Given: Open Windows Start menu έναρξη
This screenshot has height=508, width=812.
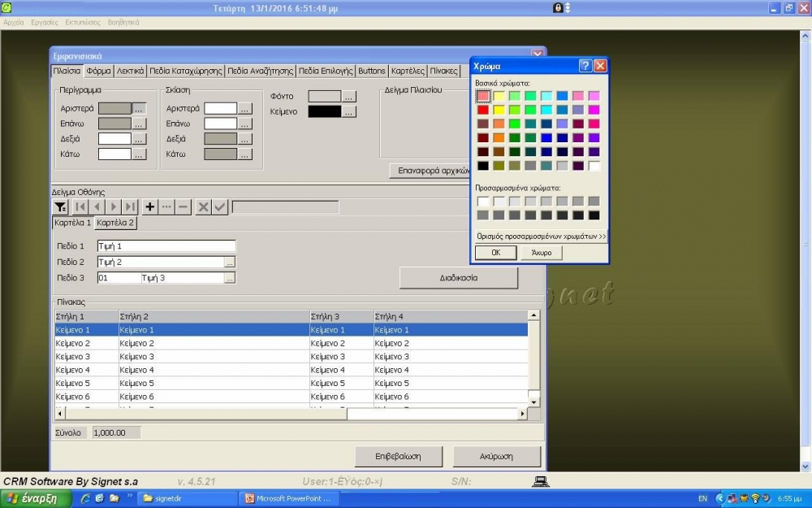Looking at the screenshot, I should [x=35, y=499].
